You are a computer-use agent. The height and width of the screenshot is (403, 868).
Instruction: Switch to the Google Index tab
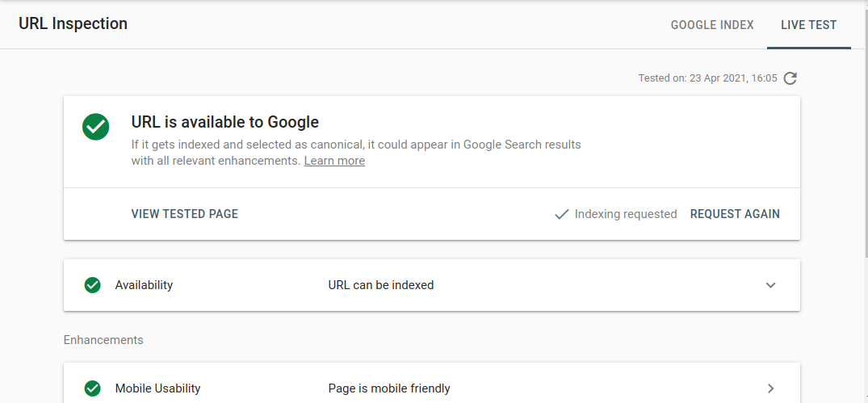pyautogui.click(x=712, y=25)
